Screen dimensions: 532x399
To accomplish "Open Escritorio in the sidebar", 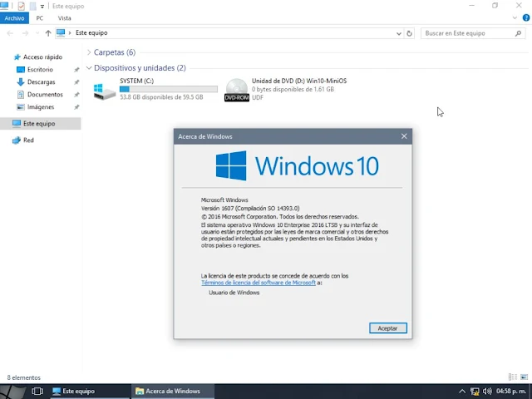I will (x=40, y=70).
